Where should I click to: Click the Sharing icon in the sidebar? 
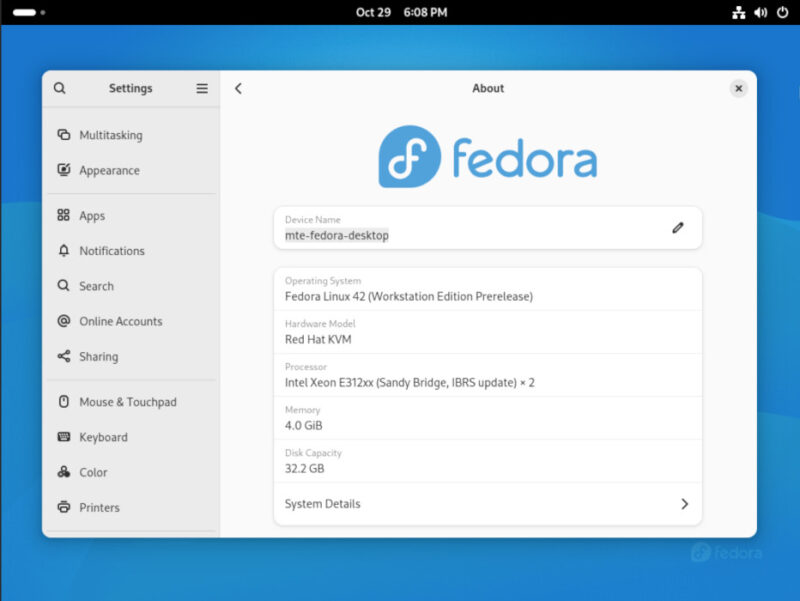62,356
